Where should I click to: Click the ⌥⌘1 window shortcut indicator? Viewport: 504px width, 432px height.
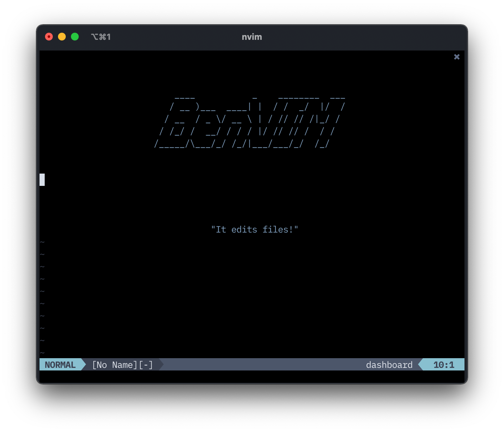(101, 37)
